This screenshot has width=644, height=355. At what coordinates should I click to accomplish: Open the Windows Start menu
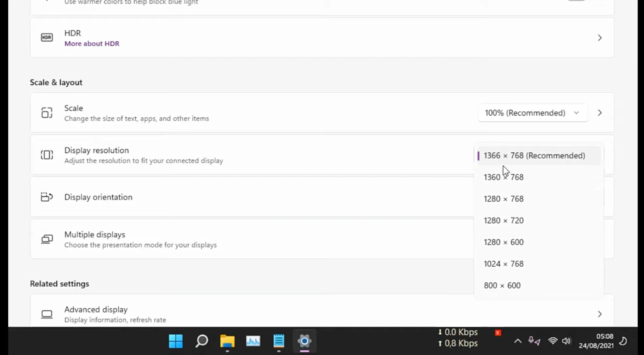[x=176, y=341]
